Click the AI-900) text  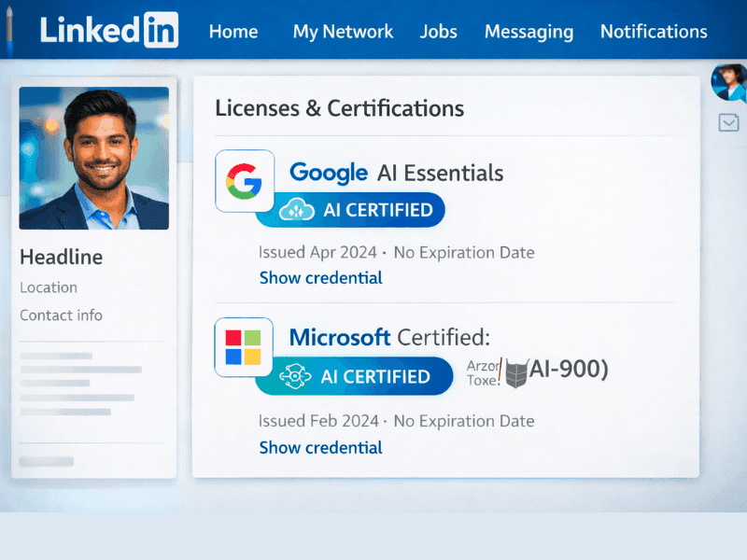(569, 369)
